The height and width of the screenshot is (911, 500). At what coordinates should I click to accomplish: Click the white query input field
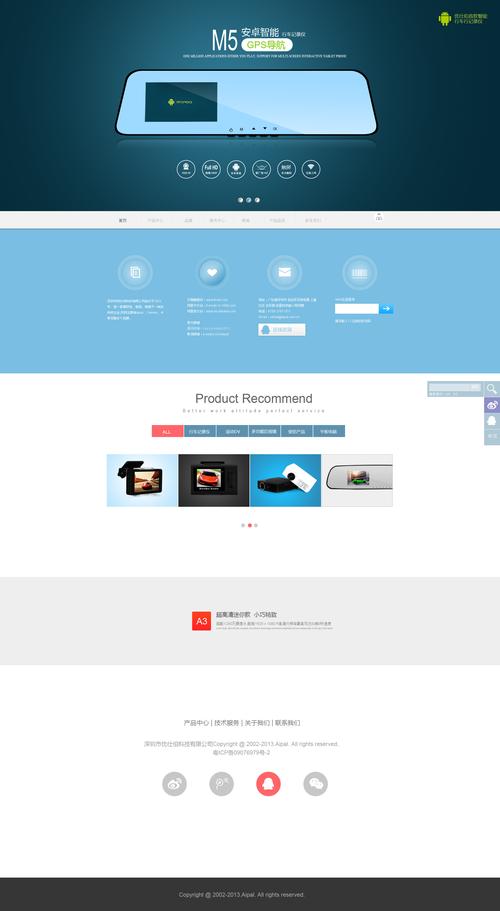point(357,309)
